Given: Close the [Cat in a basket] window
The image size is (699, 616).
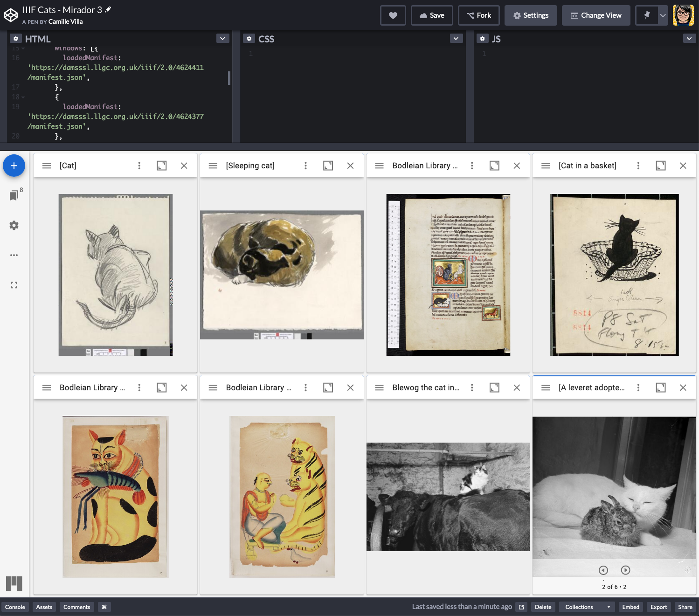Looking at the screenshot, I should tap(683, 166).
